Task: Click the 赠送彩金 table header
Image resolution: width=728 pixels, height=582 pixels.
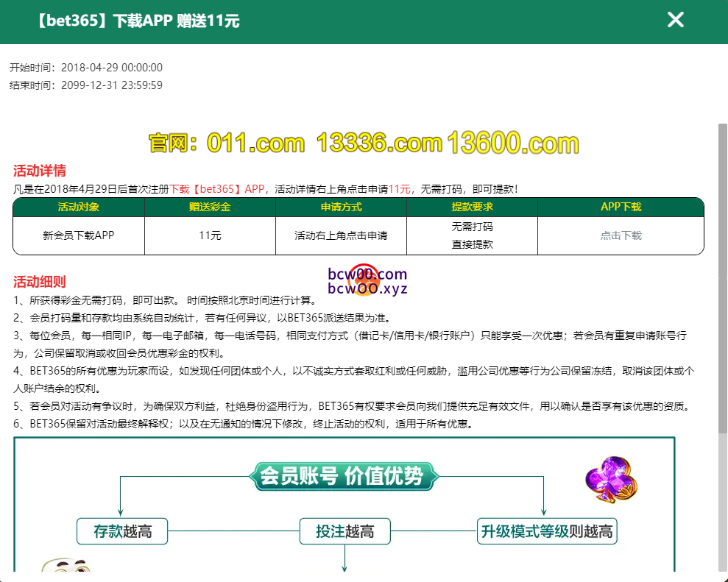Action: point(210,207)
